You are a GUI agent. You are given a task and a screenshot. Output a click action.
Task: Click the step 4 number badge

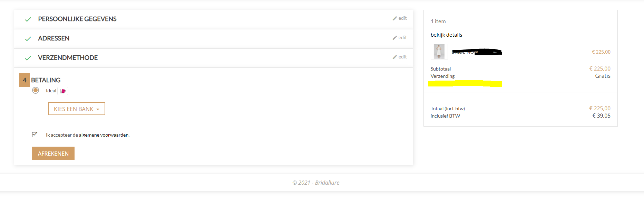click(x=25, y=80)
